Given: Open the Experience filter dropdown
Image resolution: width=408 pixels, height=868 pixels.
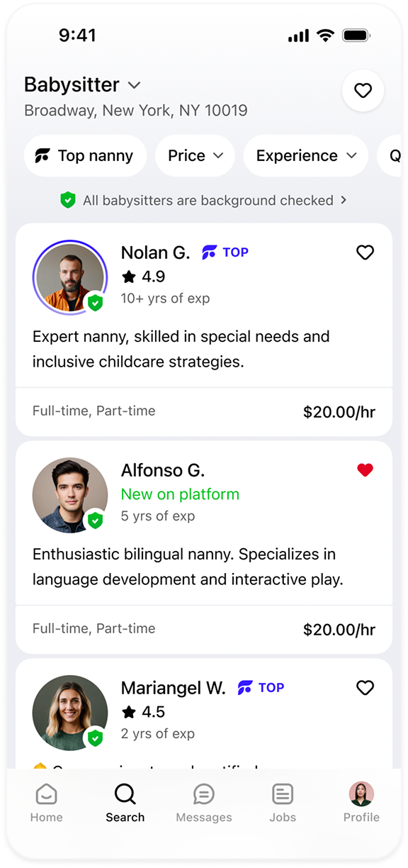Looking at the screenshot, I should tap(306, 155).
